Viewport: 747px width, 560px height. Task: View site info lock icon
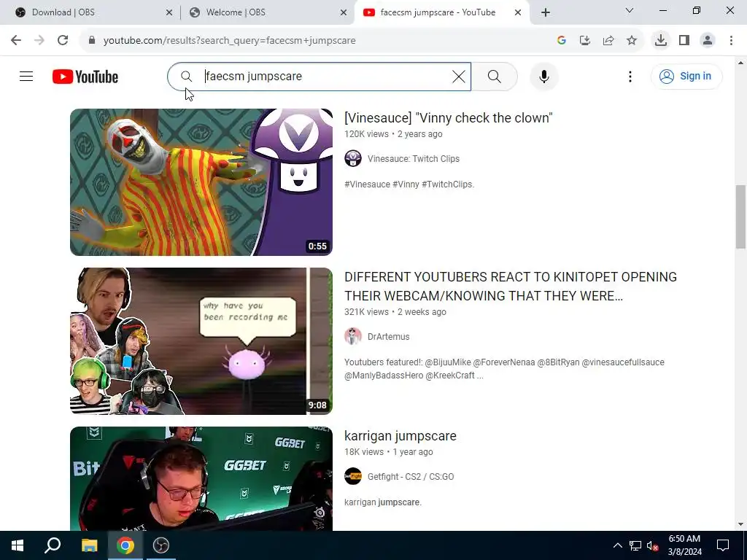pos(92,41)
